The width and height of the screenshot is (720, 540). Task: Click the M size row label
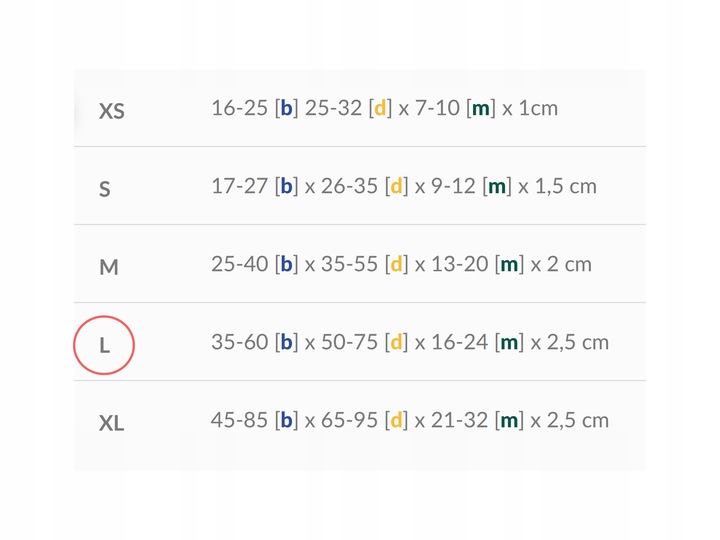click(x=109, y=267)
